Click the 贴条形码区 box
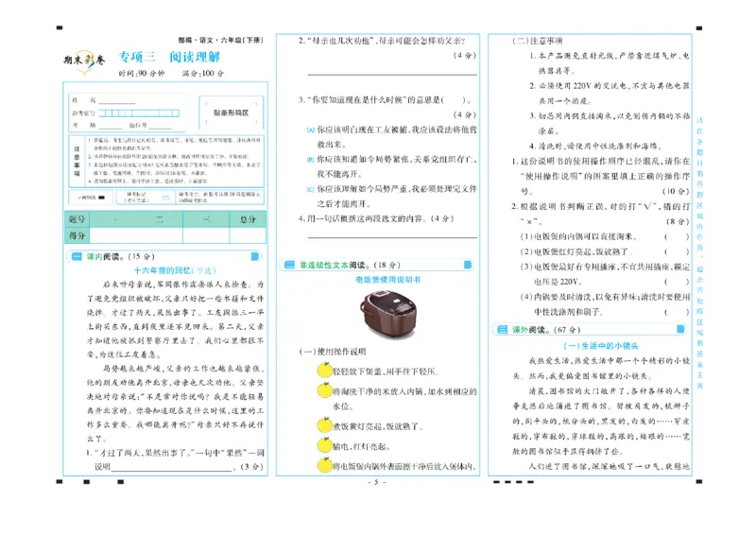This screenshot has height=535, width=756. click(231, 112)
